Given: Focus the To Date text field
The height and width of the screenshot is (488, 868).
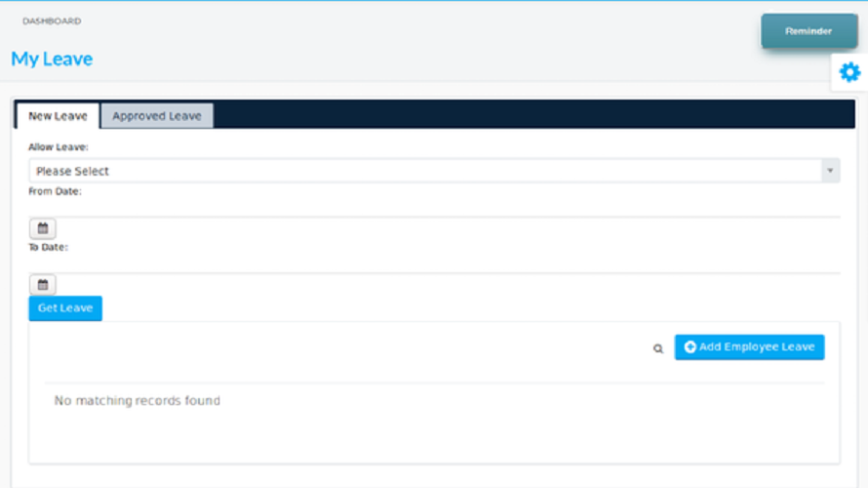Looking at the screenshot, I should click(x=434, y=264).
